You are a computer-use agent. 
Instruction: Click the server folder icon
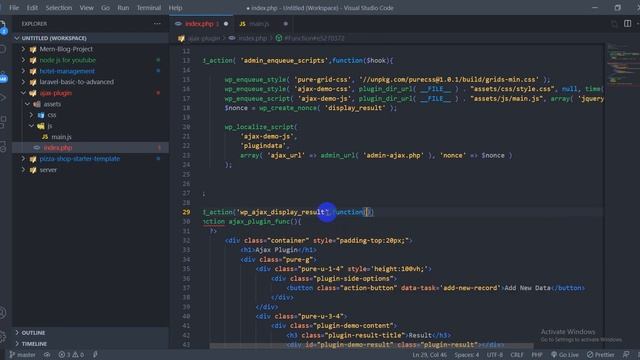tap(33, 170)
